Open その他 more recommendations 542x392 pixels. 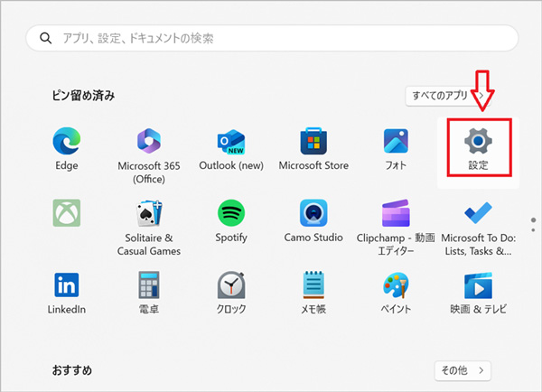click(x=463, y=370)
